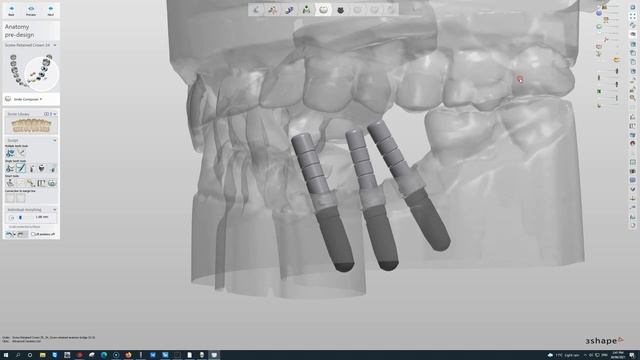Collapse the Individual morphing section
Image resolution: width=640 pixels, height=360 pixels.
tap(55, 209)
